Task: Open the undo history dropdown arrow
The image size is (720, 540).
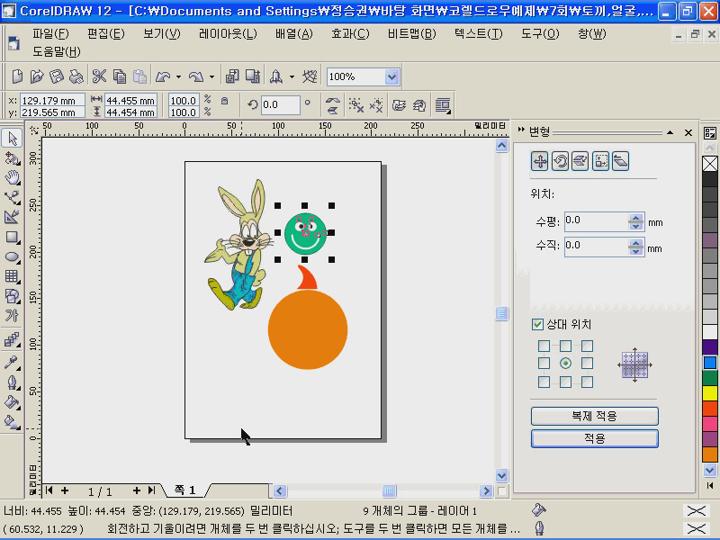Action: click(x=179, y=77)
